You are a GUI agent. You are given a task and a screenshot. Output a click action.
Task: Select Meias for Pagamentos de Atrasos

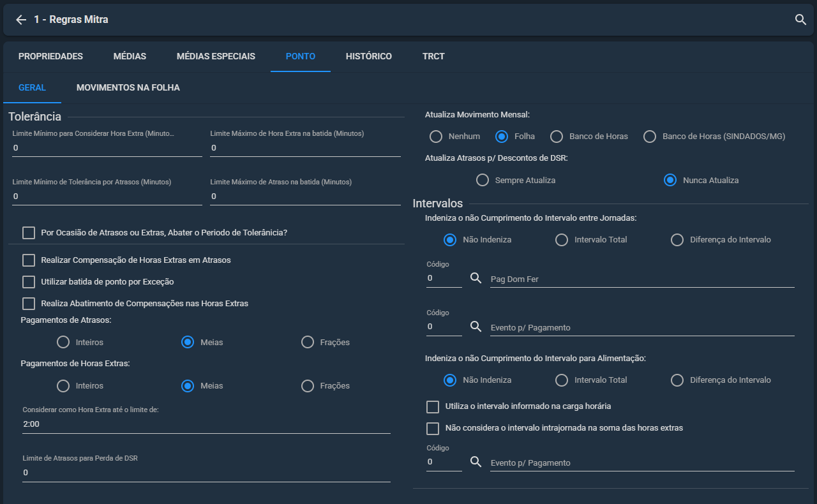coord(188,343)
